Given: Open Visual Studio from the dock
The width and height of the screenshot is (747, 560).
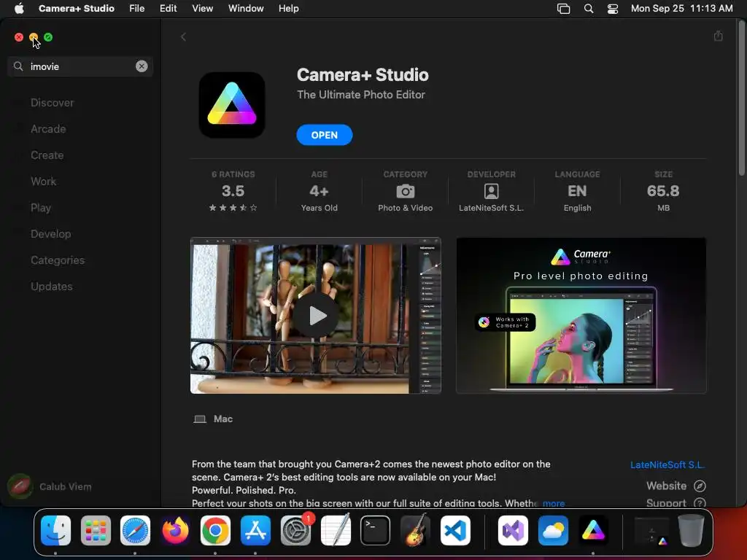Looking at the screenshot, I should pyautogui.click(x=513, y=530).
